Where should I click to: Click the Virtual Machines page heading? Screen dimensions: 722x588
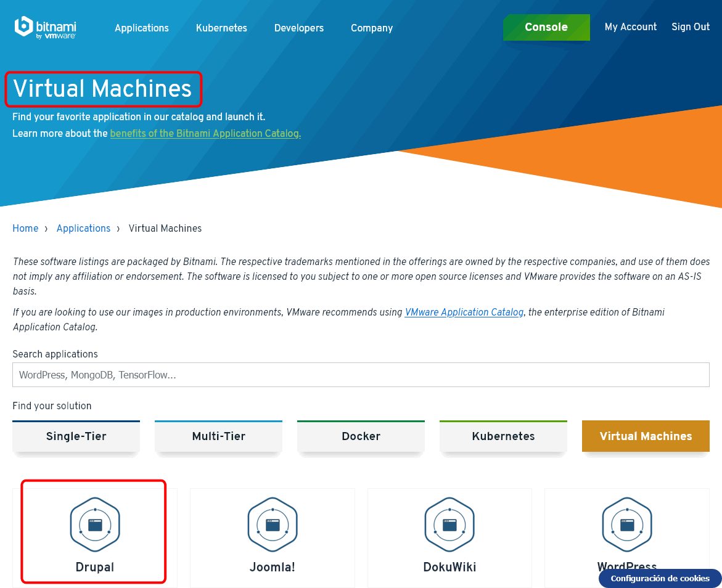(102, 88)
